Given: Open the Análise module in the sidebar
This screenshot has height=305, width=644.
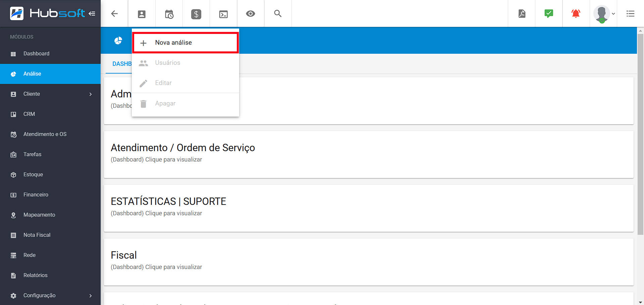Looking at the screenshot, I should point(50,74).
